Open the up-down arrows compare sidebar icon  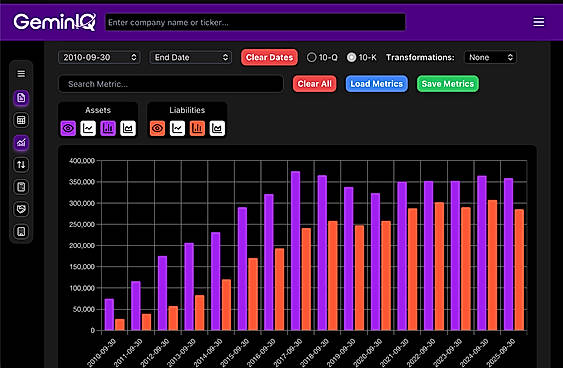(21, 165)
